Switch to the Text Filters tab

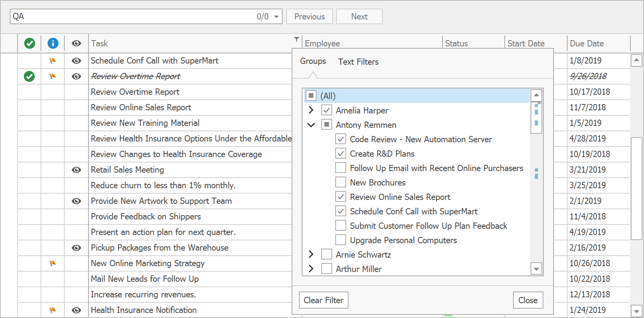358,62
